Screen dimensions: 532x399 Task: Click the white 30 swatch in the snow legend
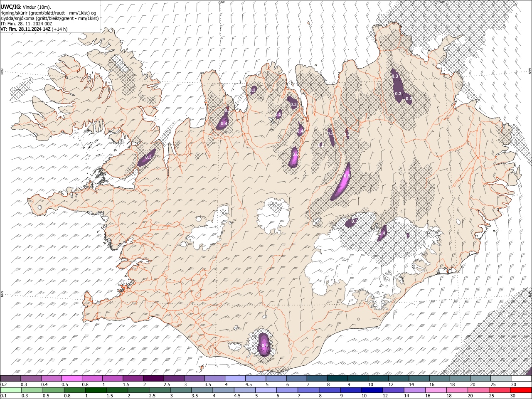click(x=521, y=379)
